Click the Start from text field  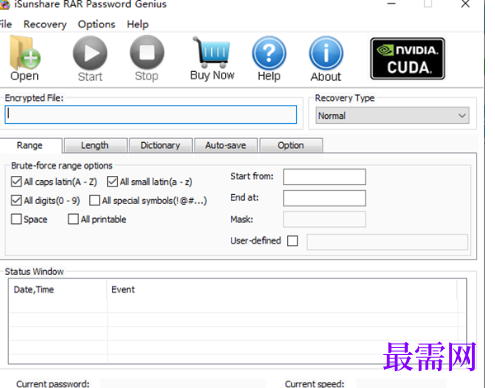point(324,177)
